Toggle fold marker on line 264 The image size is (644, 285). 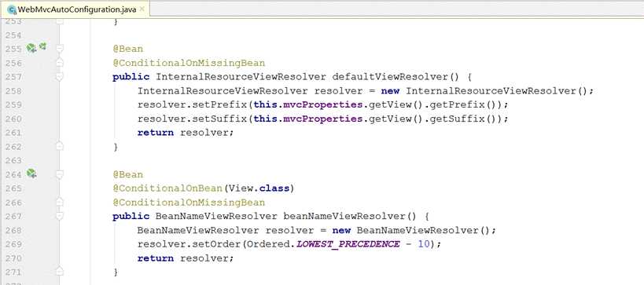tap(60, 174)
